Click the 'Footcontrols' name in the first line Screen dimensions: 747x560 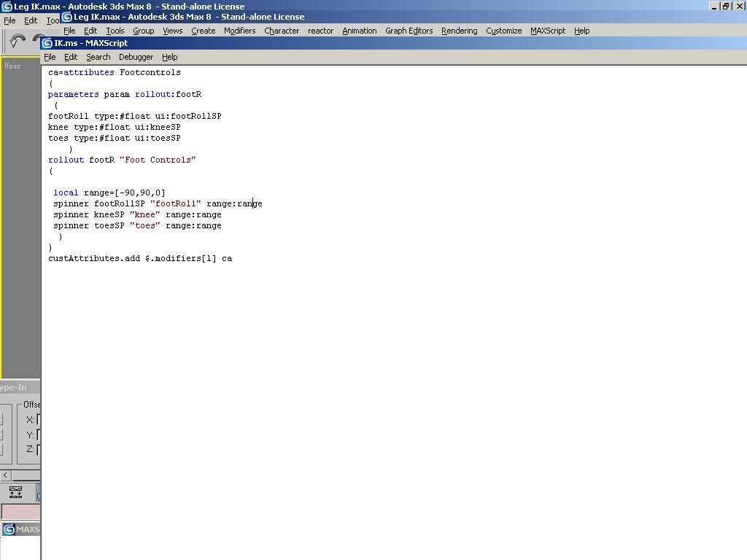[x=150, y=72]
